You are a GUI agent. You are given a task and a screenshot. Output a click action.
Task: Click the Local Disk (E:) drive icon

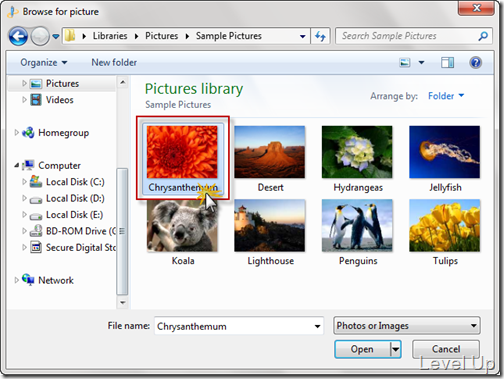pos(36,216)
